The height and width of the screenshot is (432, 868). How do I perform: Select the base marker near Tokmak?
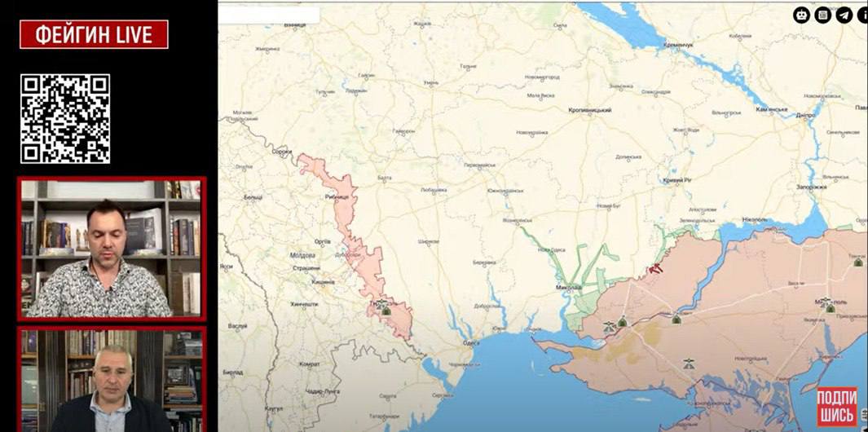(x=857, y=262)
